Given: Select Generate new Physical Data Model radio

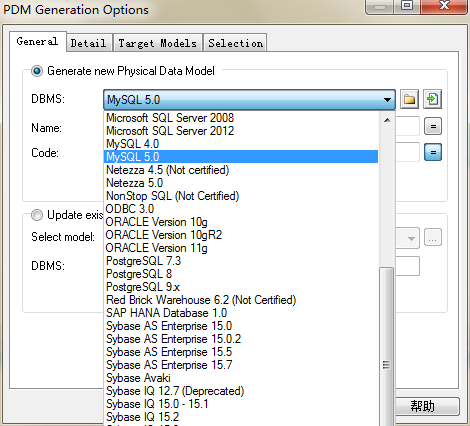Looking at the screenshot, I should click(37, 71).
